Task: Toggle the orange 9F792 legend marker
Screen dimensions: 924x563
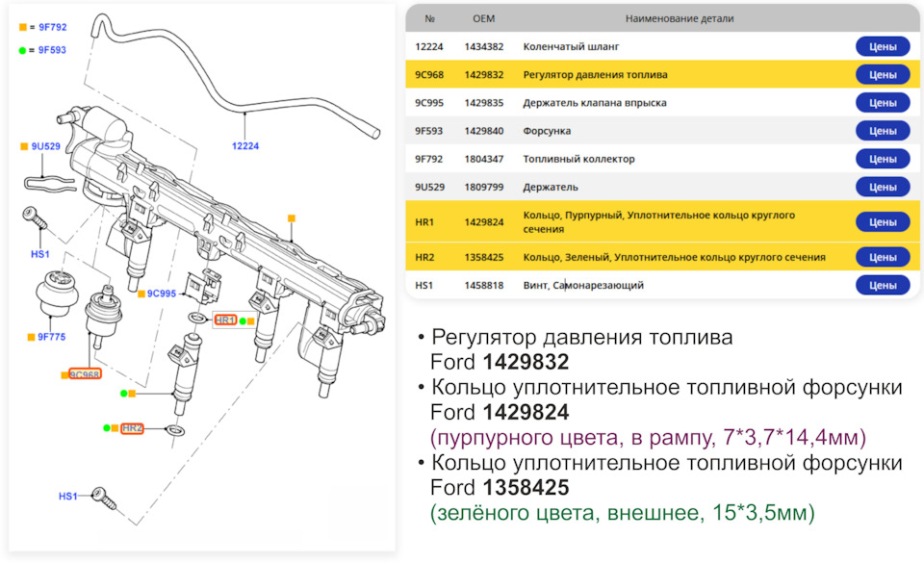Action: click(x=21, y=27)
